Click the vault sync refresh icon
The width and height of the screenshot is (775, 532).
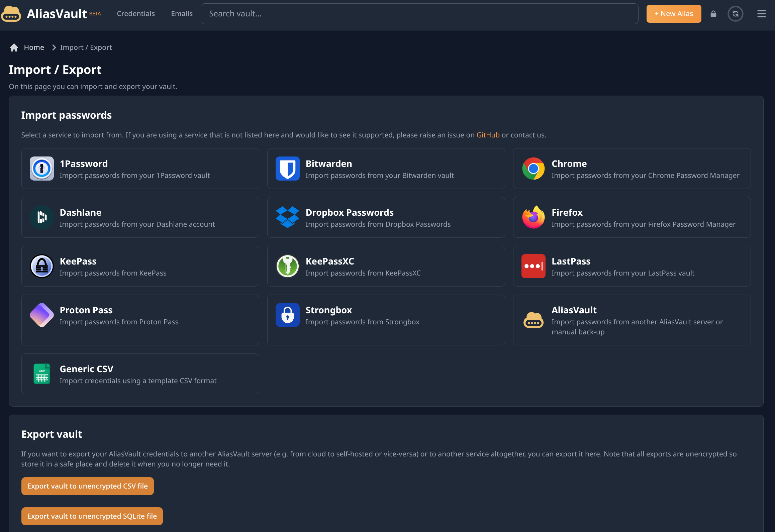click(735, 14)
